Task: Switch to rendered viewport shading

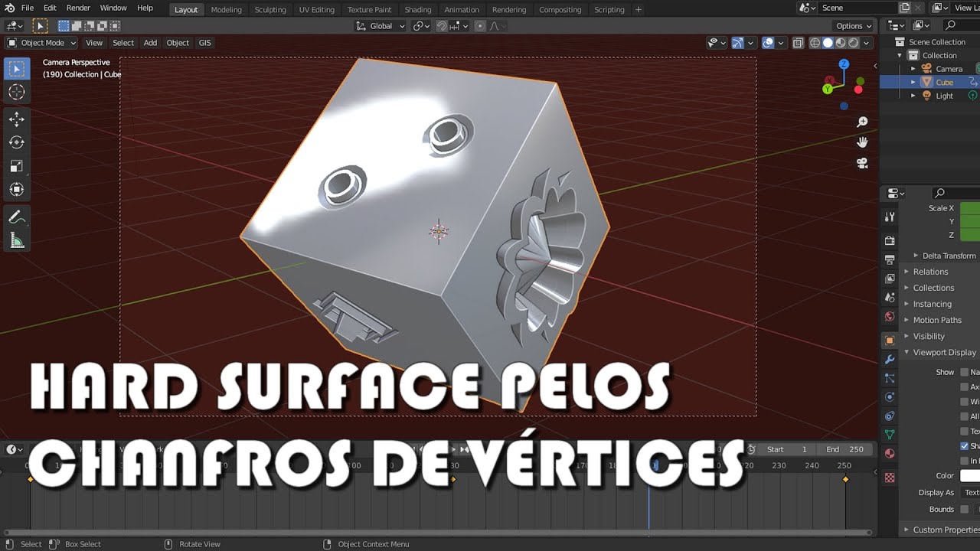Action: pos(854,43)
